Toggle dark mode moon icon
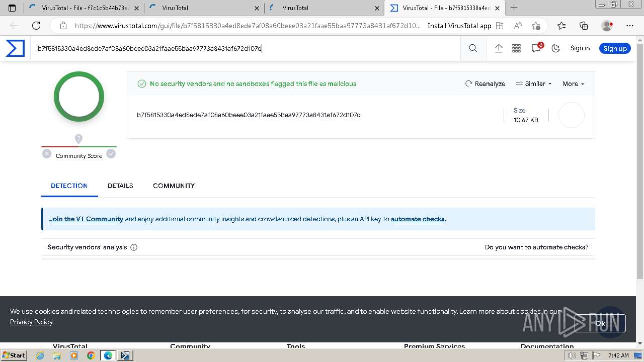Viewport: 644px width, 362px height. click(555, 48)
